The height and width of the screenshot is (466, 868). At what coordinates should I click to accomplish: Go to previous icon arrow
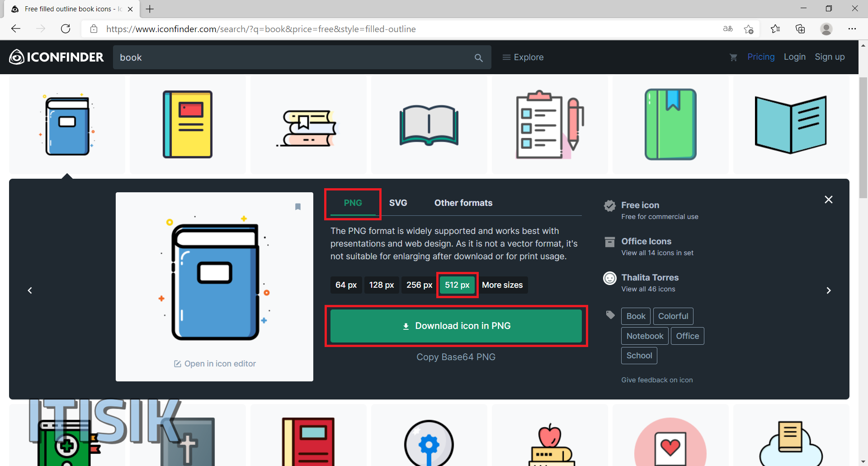(x=30, y=290)
